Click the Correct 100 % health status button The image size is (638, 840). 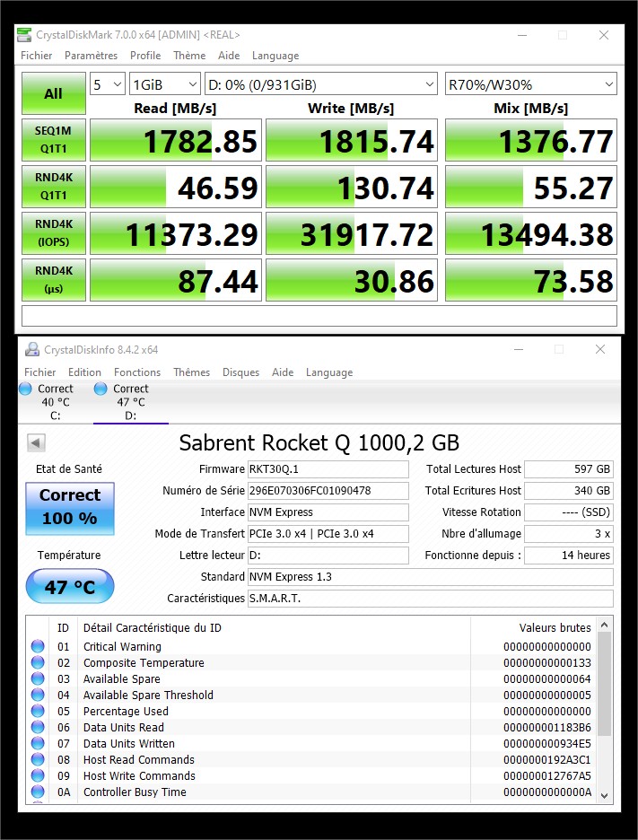(70, 508)
